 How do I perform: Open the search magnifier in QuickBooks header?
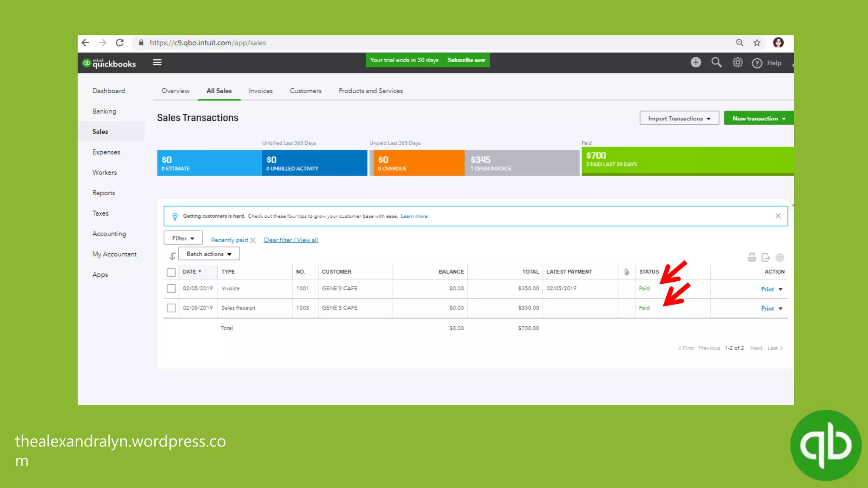716,63
